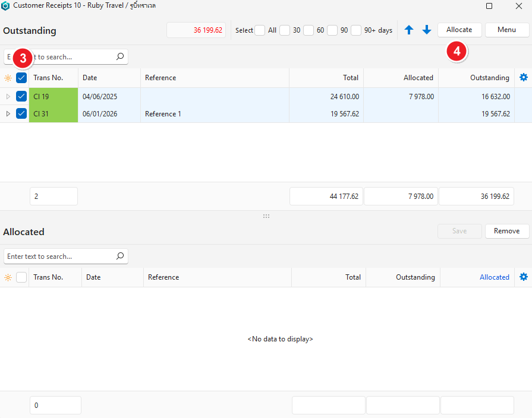Screen dimensions: 532x418
Task: Click sun icon in Outstanding grid header
Action: coord(8,78)
